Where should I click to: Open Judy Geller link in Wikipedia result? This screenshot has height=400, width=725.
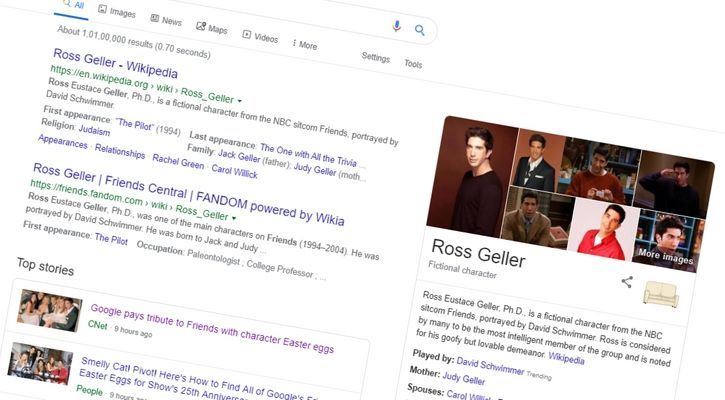(314, 169)
